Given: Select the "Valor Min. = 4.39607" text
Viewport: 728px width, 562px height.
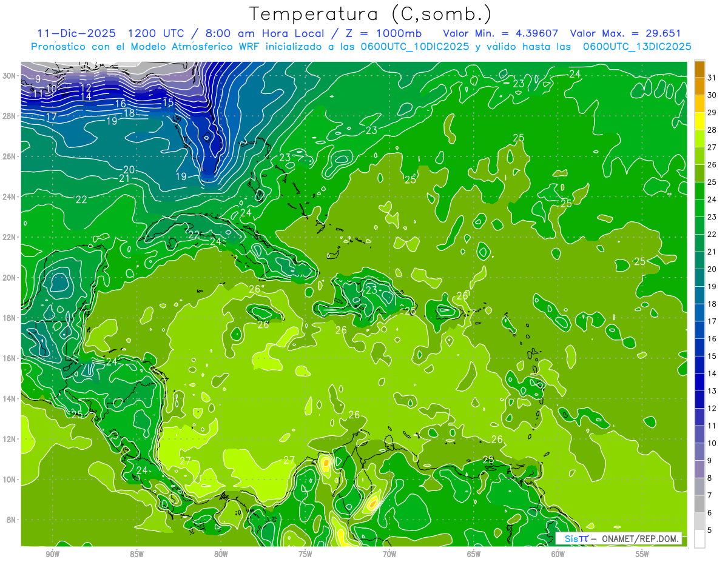Looking at the screenshot, I should tap(500, 33).
